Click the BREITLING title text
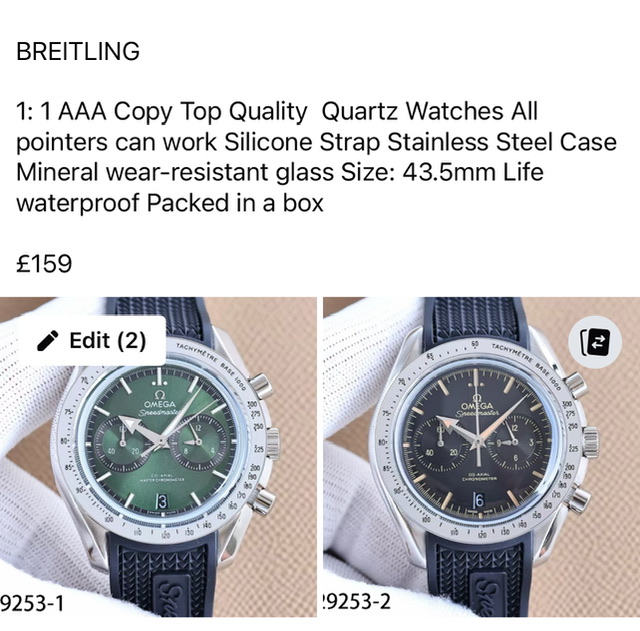Screen dimensions: 640x631 pyautogui.click(x=78, y=51)
